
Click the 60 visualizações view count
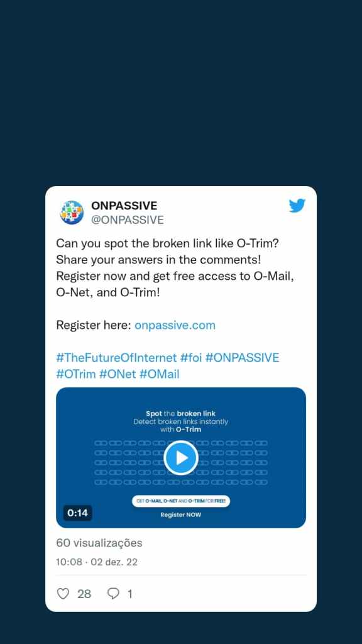(99, 543)
